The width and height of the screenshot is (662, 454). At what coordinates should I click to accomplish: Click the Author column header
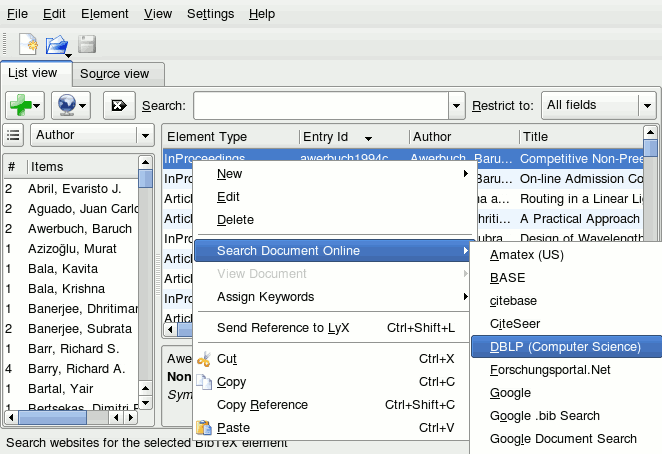(x=464, y=137)
